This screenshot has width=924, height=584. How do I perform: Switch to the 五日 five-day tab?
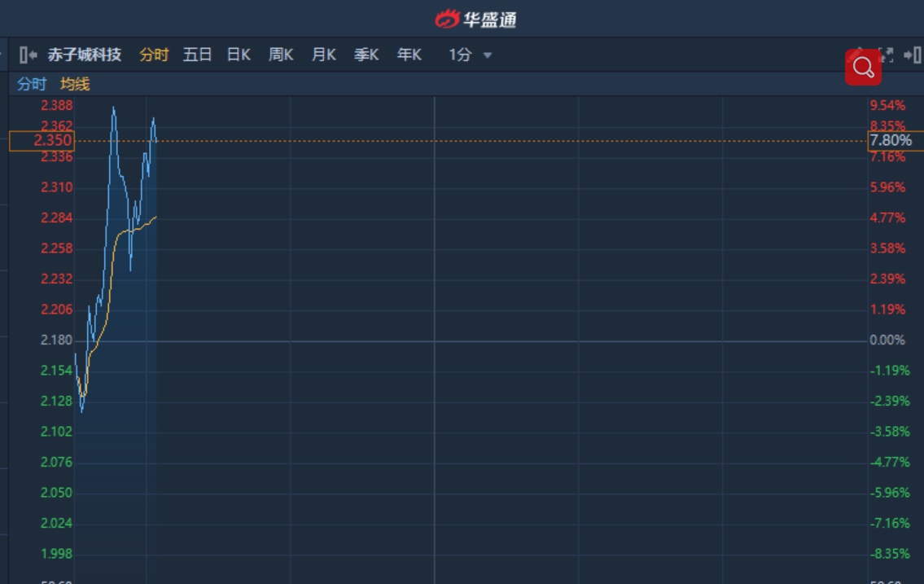197,55
